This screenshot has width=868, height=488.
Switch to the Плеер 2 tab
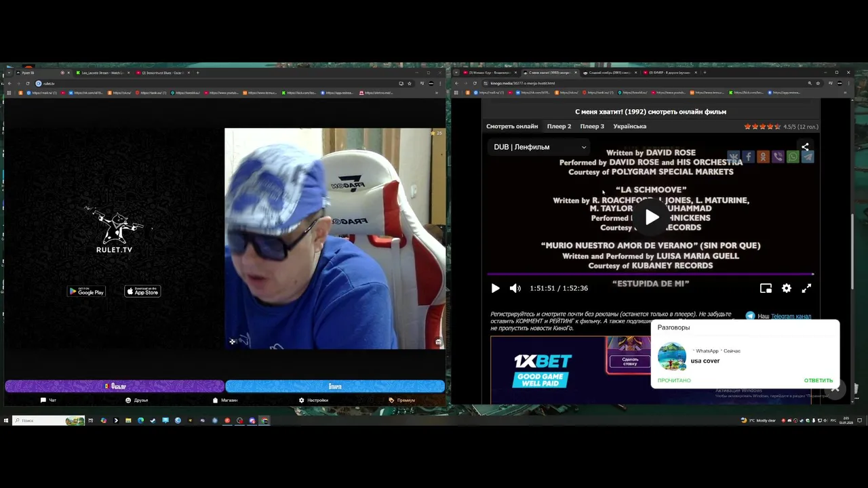pyautogui.click(x=559, y=126)
